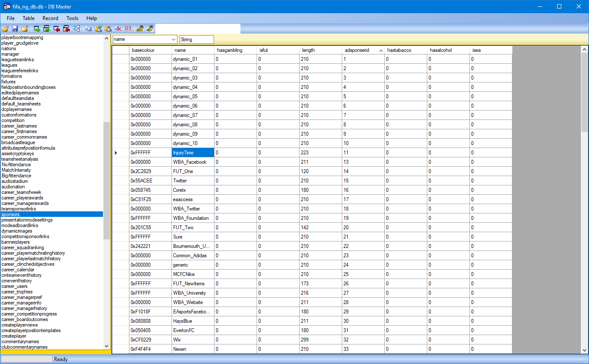Click the isea column header
The height and width of the screenshot is (364, 589).
click(x=491, y=50)
